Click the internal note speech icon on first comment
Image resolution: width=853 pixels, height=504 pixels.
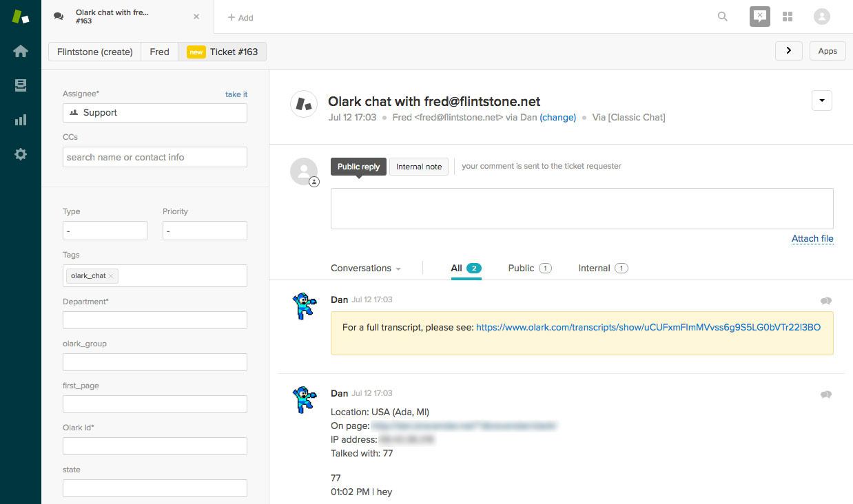pos(825,301)
